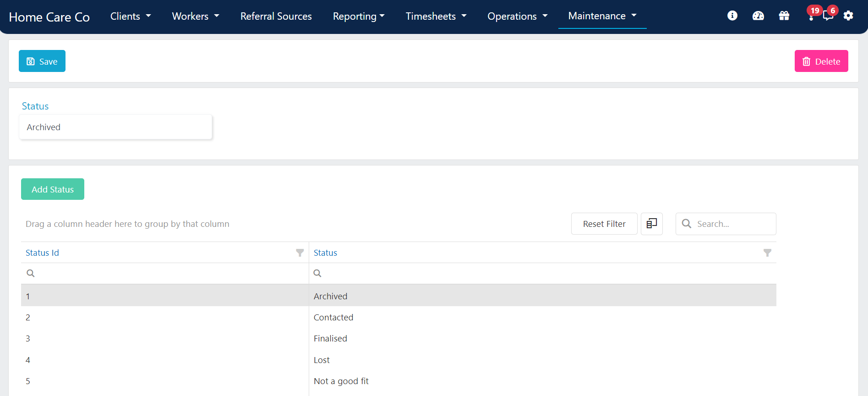Open the Timesheets dropdown
Screen dimensions: 868x396
pyautogui.click(x=436, y=16)
